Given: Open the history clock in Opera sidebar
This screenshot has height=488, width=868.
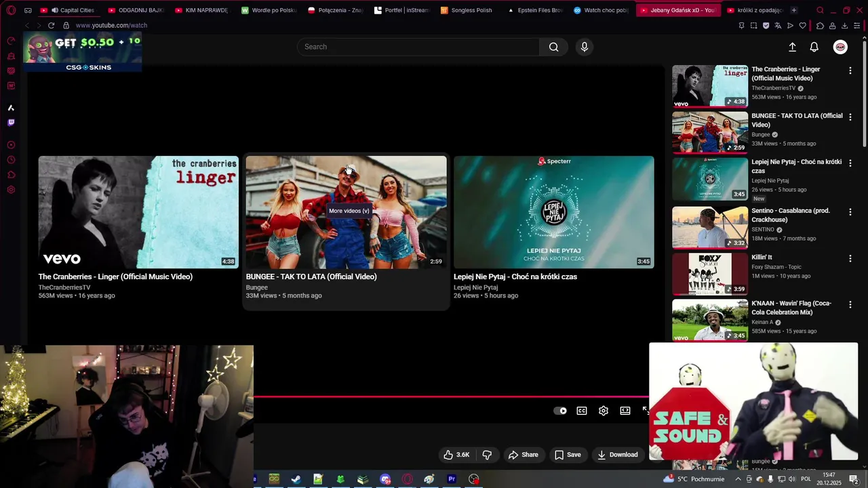Looking at the screenshot, I should coord(11,160).
